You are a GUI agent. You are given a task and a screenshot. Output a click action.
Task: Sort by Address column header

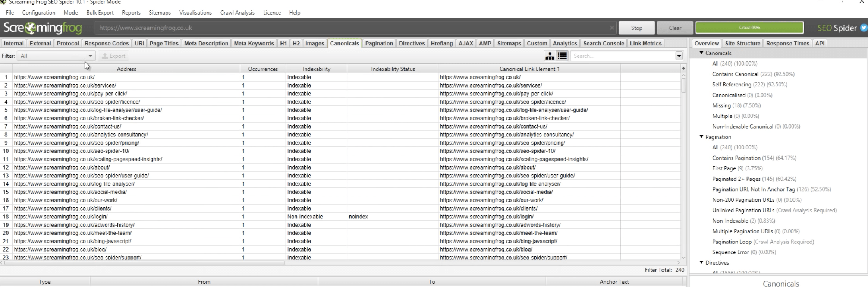(x=126, y=69)
